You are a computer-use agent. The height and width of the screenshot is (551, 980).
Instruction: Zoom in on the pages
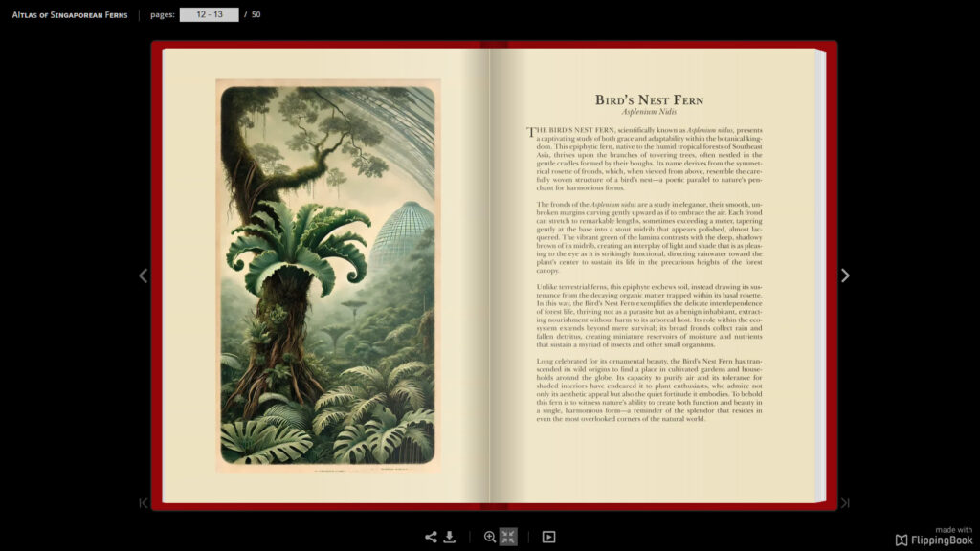click(490, 538)
